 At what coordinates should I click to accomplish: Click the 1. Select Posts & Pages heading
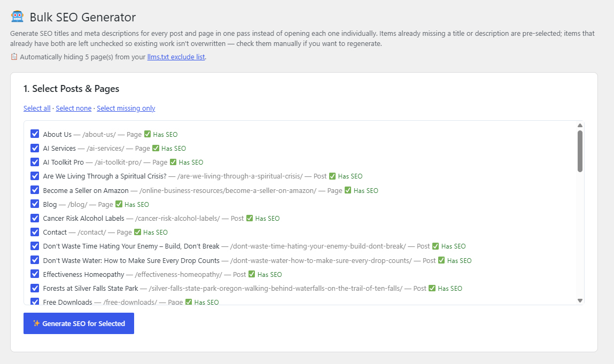pos(71,89)
